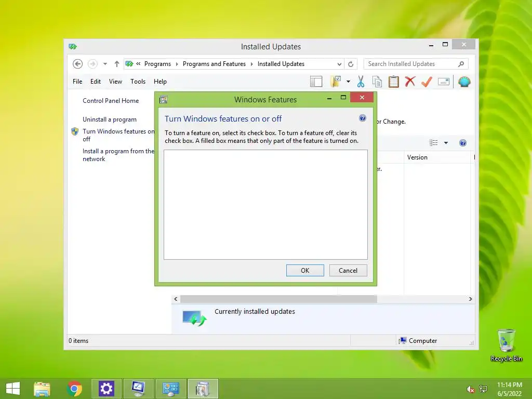532x399 pixels.
Task: Open the View menu
Action: [115, 82]
